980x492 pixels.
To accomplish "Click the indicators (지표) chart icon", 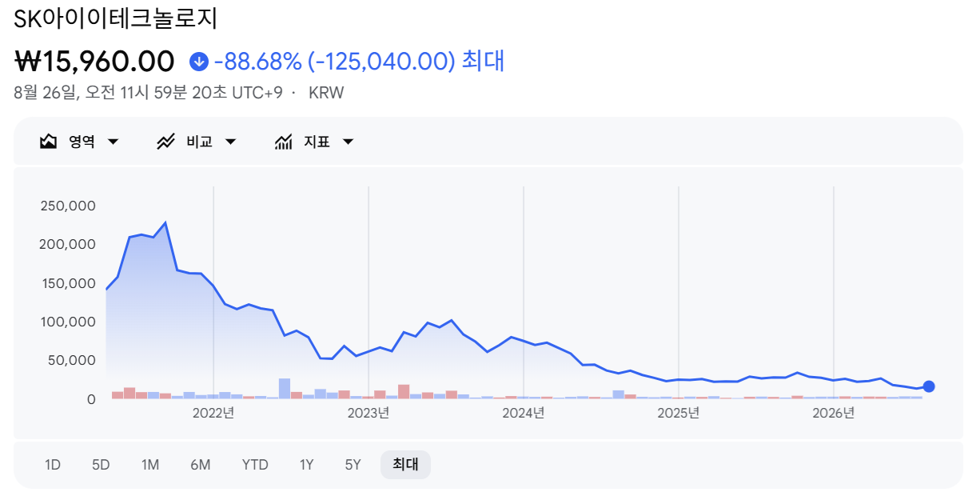I will tap(283, 142).
